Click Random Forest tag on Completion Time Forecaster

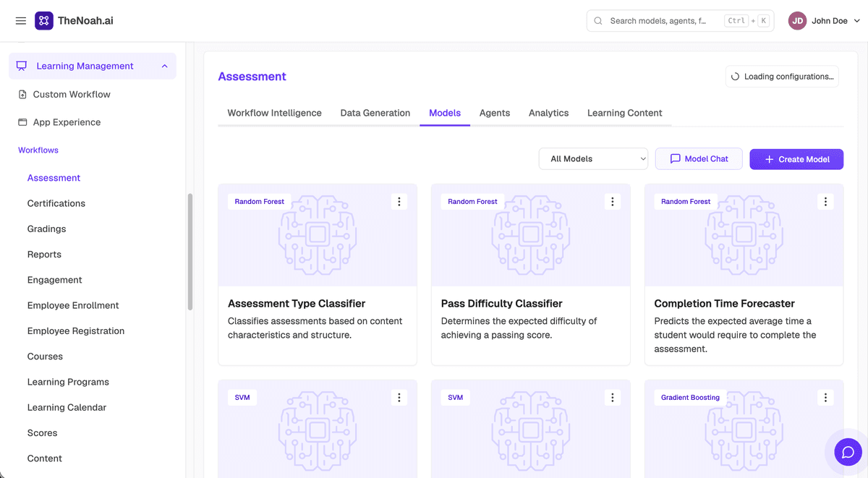click(686, 202)
